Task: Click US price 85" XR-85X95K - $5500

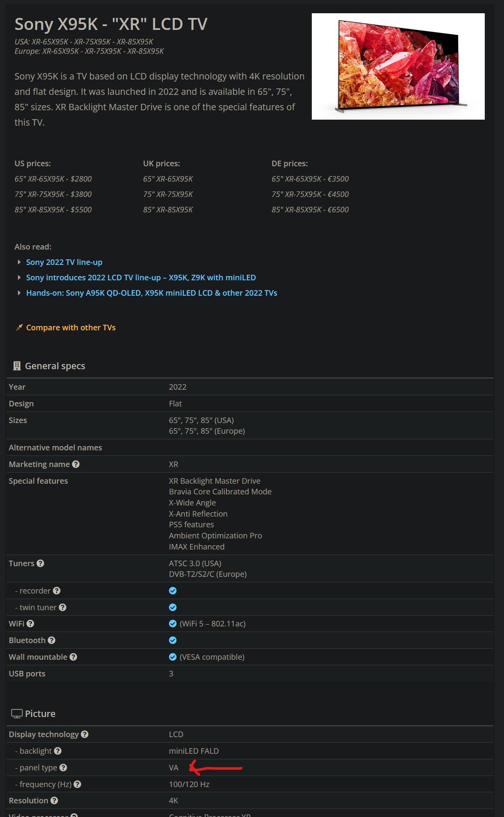Action: 53,209
